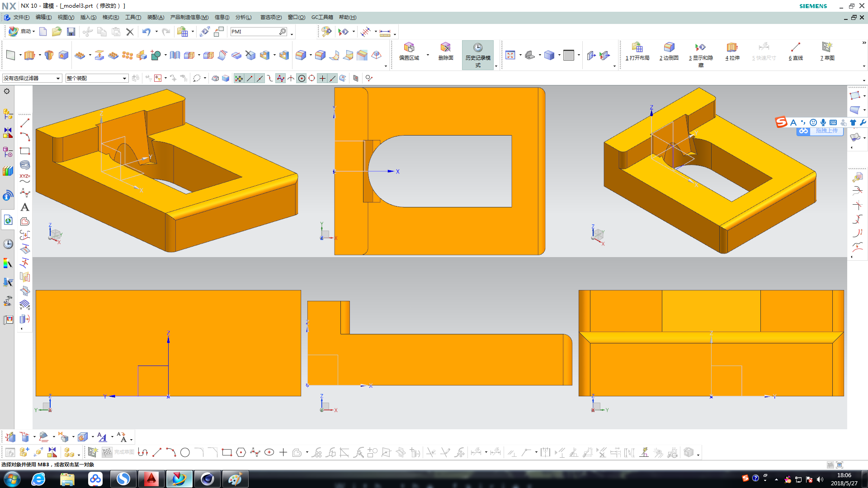Viewport: 868px width, 488px height.
Task: Toggle the midpoint snap option in selection bar
Action: point(259,78)
